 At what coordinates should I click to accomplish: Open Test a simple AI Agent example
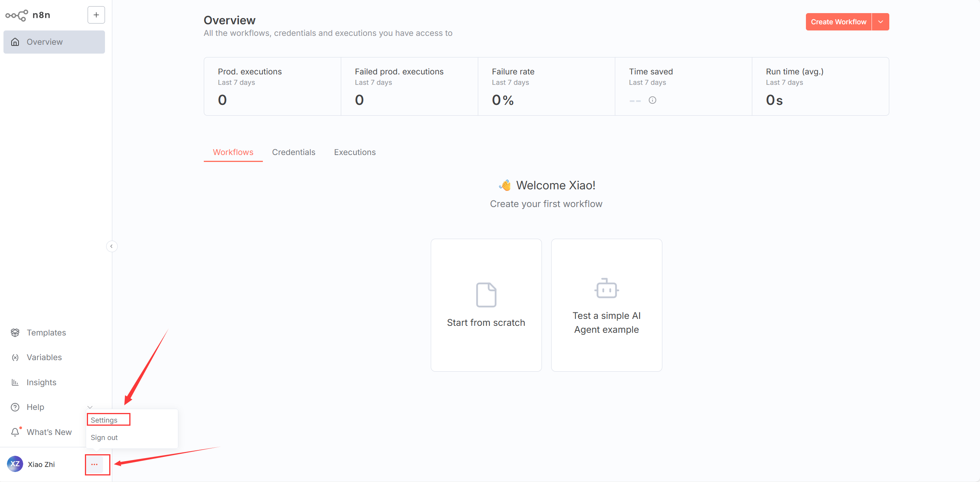606,305
